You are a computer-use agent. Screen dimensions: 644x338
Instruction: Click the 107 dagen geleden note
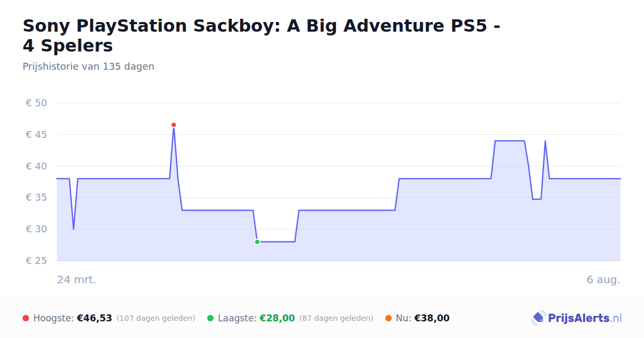point(156,318)
